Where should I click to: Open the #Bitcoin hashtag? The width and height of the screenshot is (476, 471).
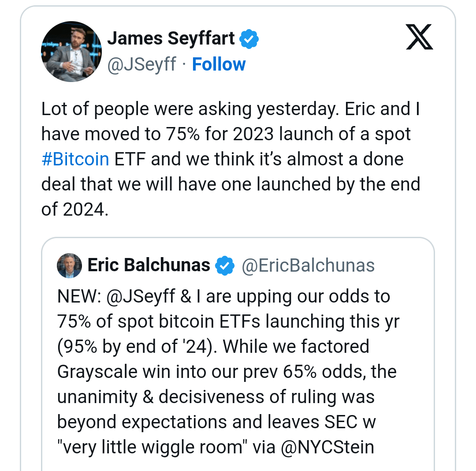[x=75, y=159]
